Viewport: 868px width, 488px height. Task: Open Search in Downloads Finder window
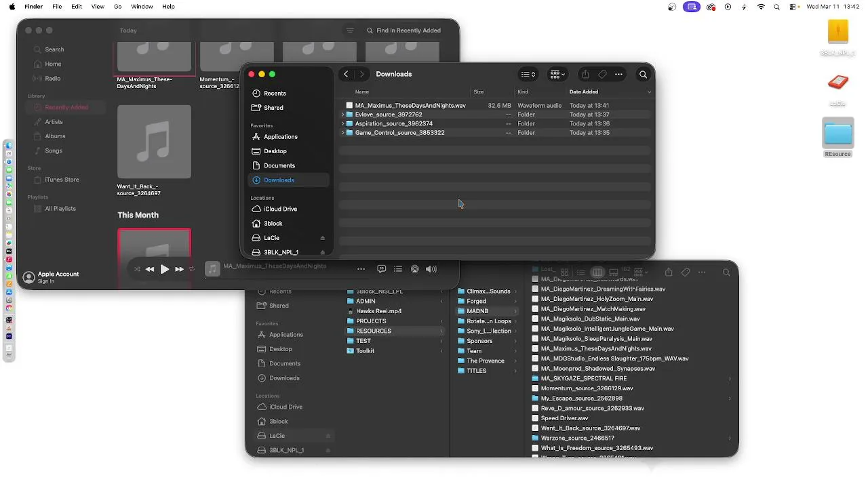(644, 75)
